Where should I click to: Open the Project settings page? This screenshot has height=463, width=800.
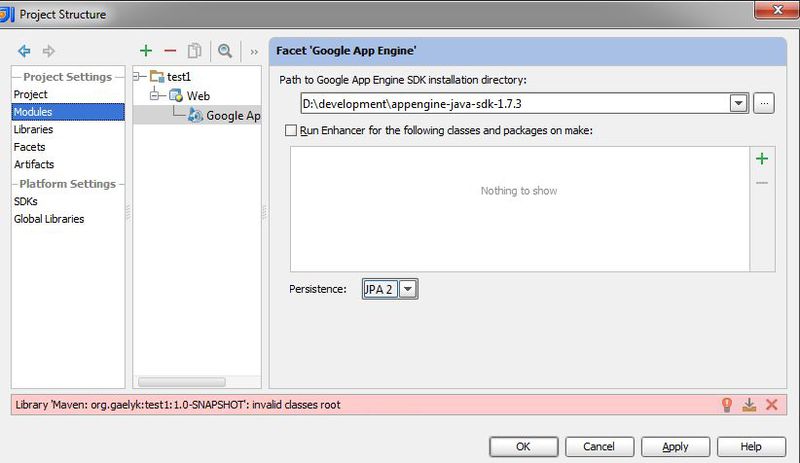(31, 94)
